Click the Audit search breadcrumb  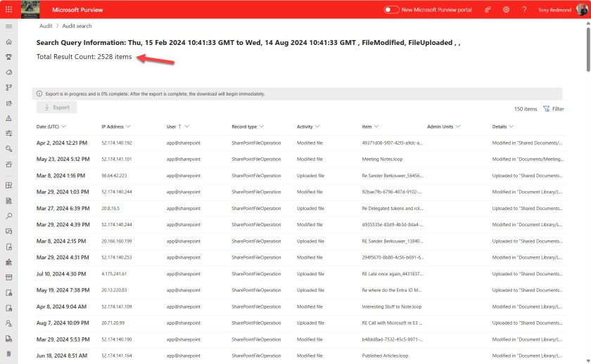[77, 26]
